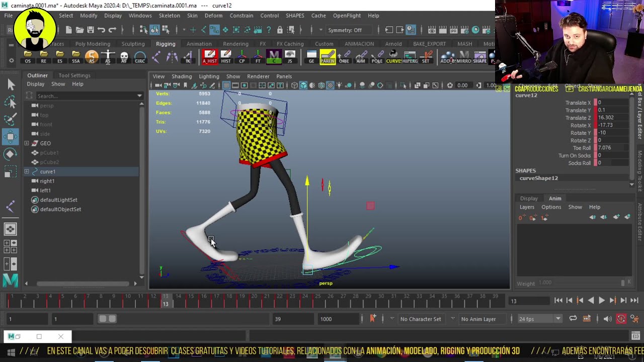The width and height of the screenshot is (644, 362).
Task: Click the HIST shelf icon
Action: [x=226, y=57]
